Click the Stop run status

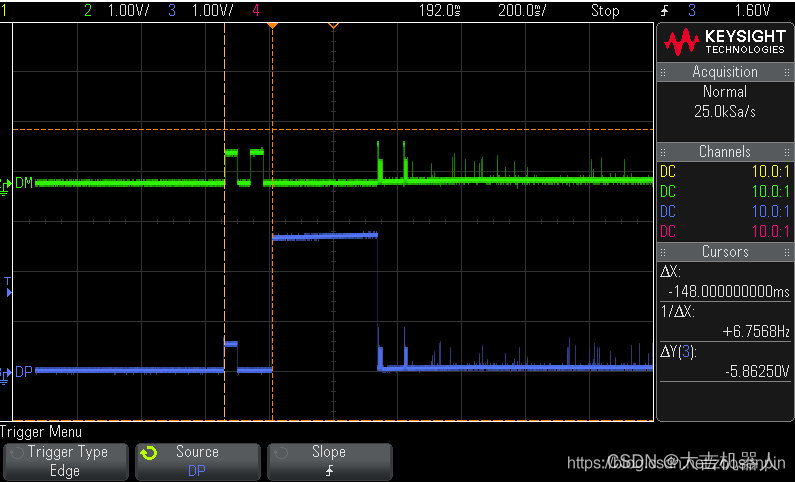click(605, 11)
